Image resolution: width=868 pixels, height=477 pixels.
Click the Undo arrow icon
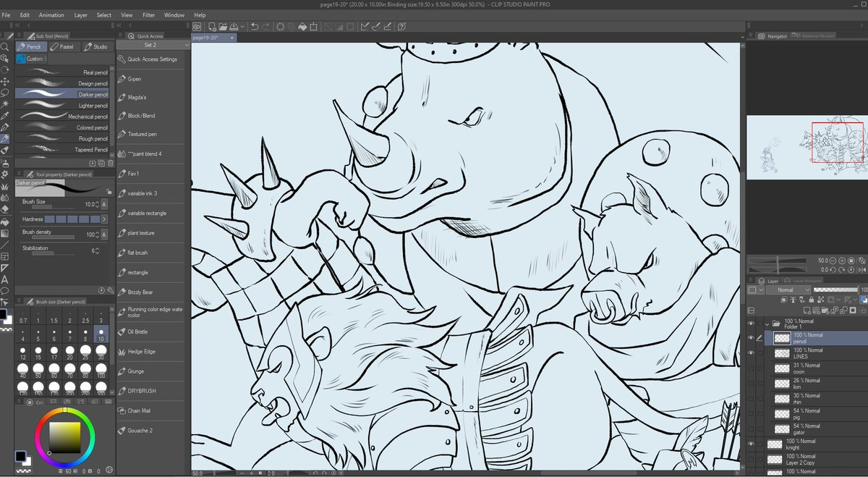(x=255, y=27)
